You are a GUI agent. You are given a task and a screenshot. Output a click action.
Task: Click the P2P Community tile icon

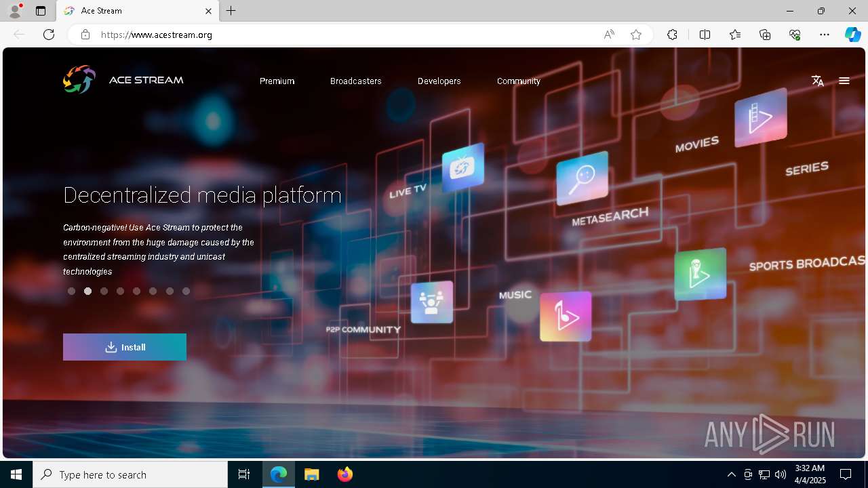432,302
